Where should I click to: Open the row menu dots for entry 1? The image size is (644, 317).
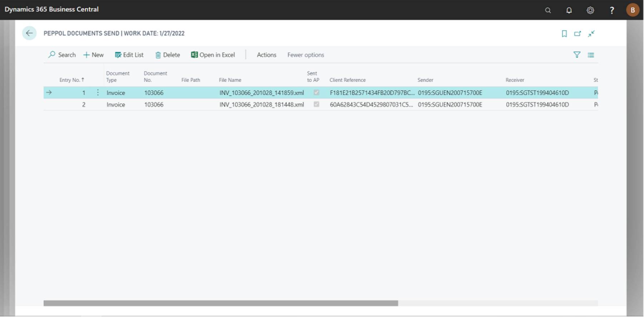click(98, 93)
